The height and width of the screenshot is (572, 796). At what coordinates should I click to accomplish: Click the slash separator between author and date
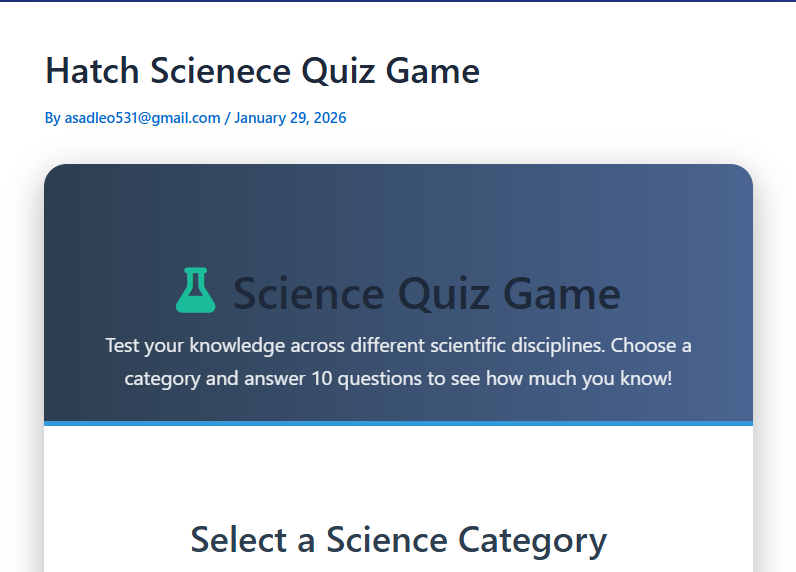(227, 118)
